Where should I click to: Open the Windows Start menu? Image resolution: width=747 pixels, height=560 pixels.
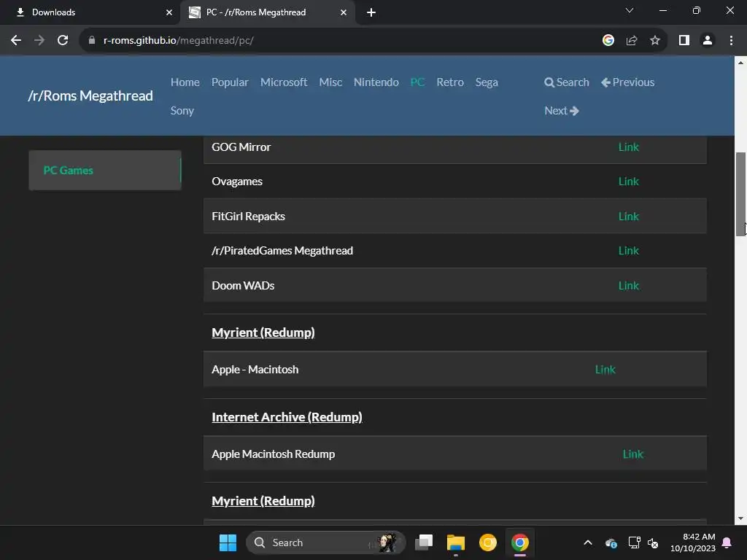pos(228,542)
